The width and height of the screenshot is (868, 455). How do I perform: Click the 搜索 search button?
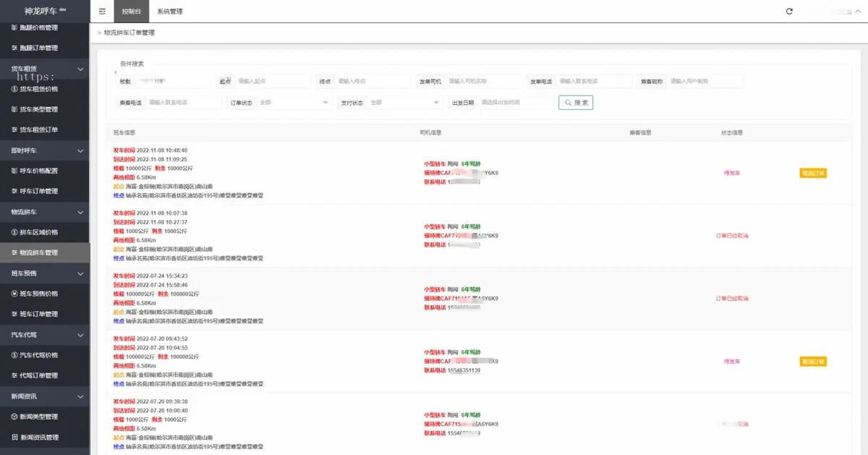[576, 103]
